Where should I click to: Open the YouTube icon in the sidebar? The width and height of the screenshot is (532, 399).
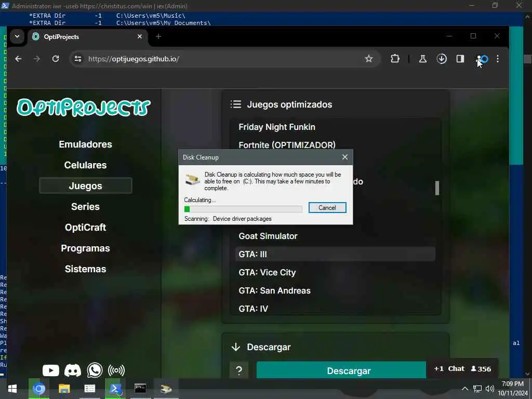click(50, 370)
